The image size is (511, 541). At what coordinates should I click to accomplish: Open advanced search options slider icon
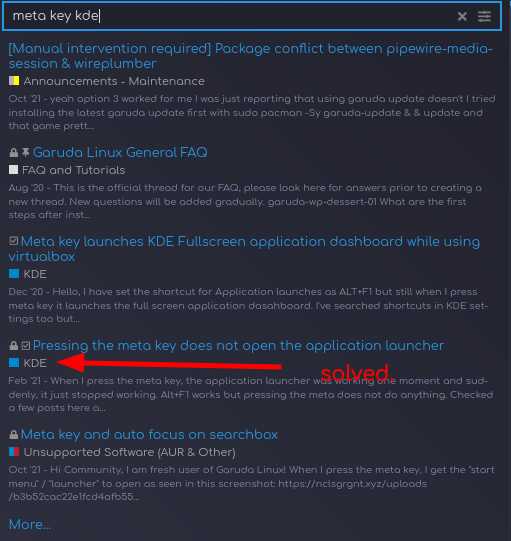[484, 16]
